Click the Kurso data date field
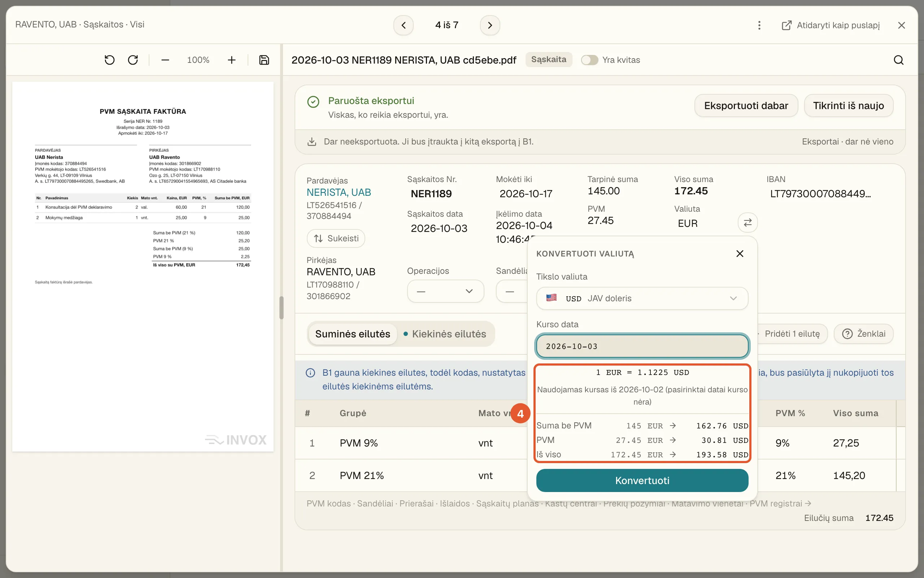 click(642, 346)
